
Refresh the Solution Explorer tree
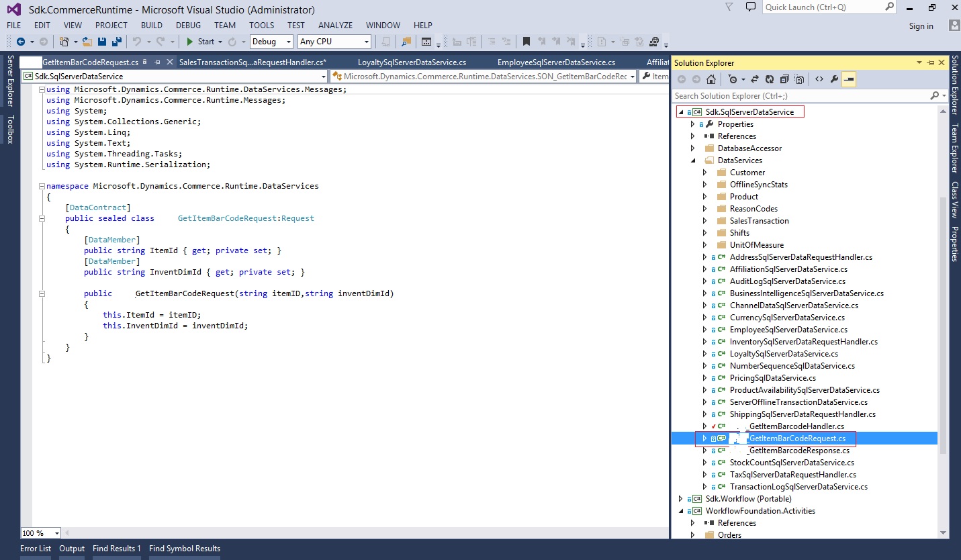pyautogui.click(x=770, y=79)
